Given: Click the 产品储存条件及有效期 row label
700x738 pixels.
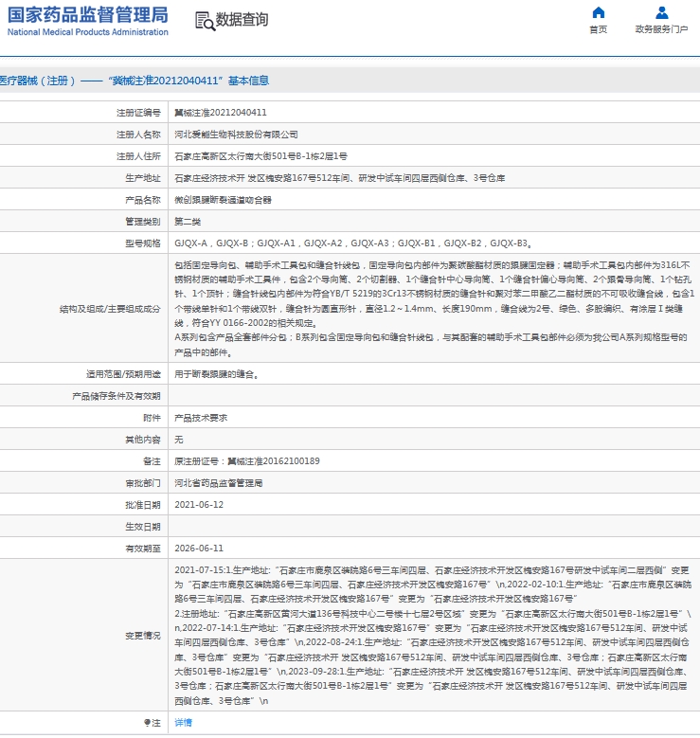Looking at the screenshot, I should [x=117, y=396].
